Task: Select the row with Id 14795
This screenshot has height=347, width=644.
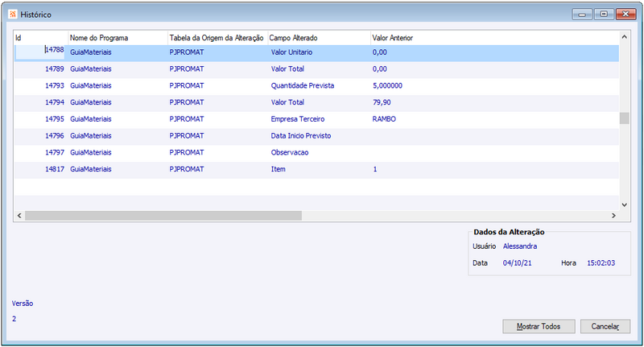Action: coord(316,119)
